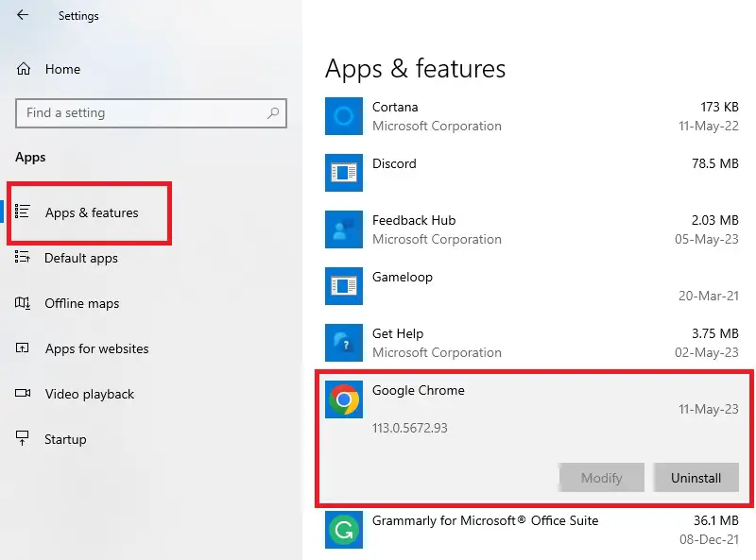Image resolution: width=756 pixels, height=560 pixels.
Task: Select the Cortana app name
Action: click(395, 107)
